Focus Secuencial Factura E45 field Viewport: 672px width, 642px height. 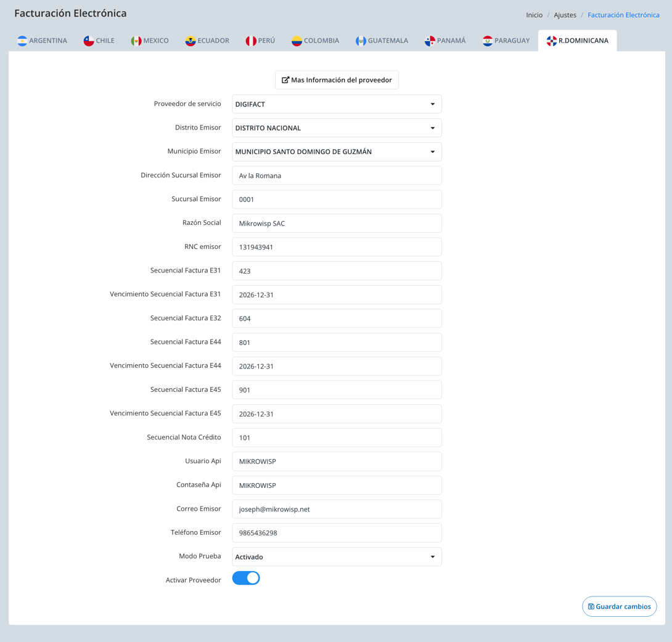coord(337,390)
